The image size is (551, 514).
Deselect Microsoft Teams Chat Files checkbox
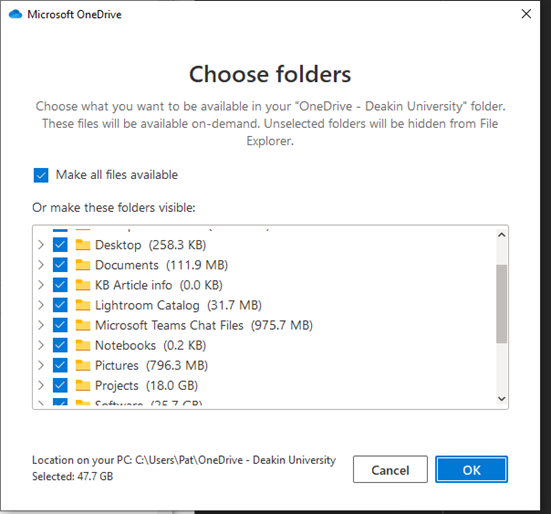point(60,325)
